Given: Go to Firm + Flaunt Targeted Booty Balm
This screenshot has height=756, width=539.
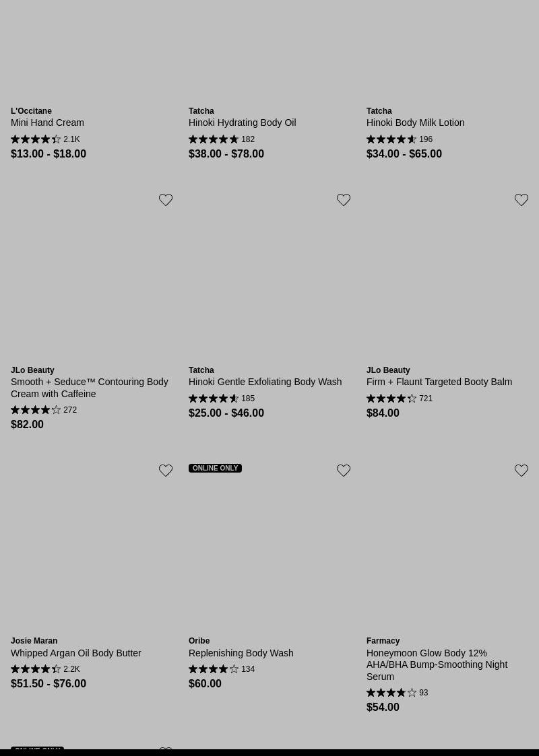Looking at the screenshot, I should [x=439, y=382].
